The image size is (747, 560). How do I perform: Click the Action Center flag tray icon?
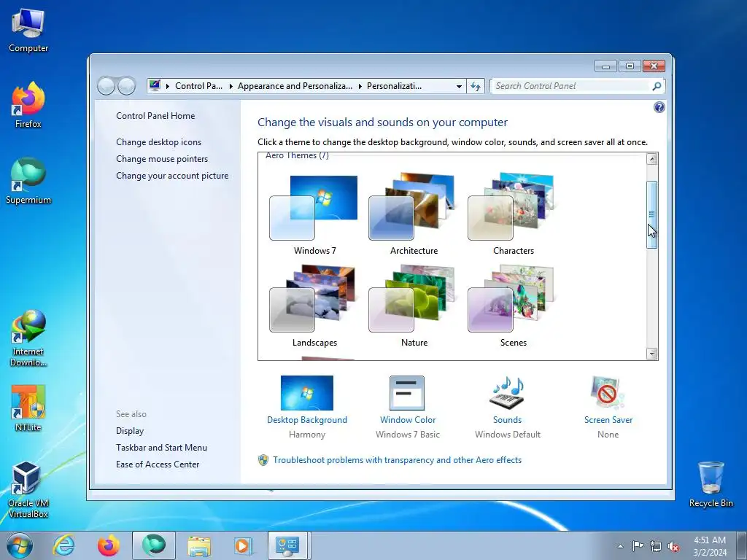(638, 546)
